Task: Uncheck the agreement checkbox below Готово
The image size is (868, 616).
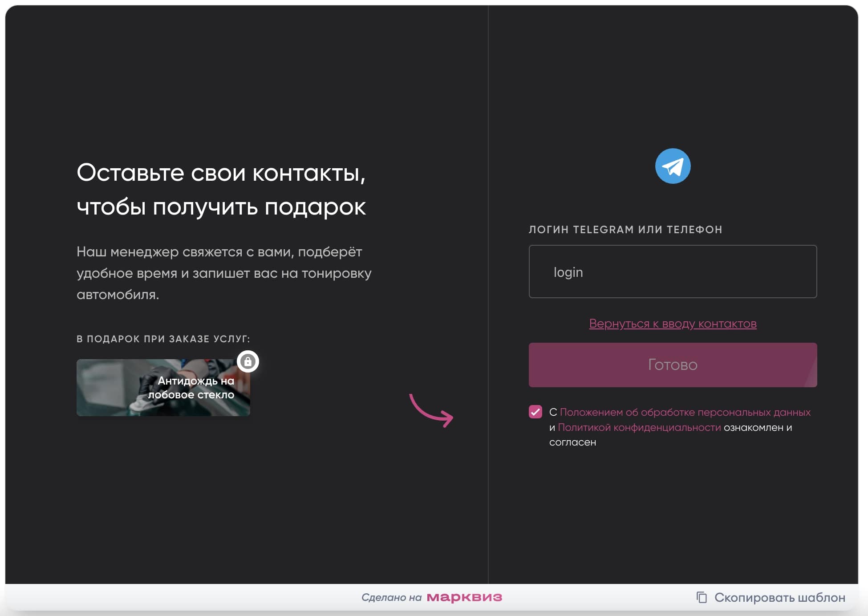Action: pyautogui.click(x=535, y=412)
